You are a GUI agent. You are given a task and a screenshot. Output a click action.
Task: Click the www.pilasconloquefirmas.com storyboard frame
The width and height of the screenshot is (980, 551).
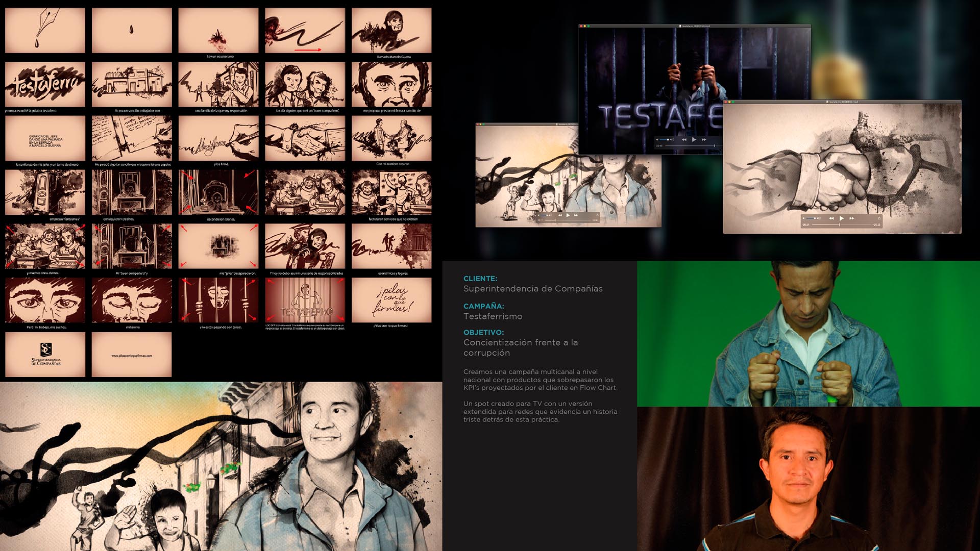pos(132,355)
